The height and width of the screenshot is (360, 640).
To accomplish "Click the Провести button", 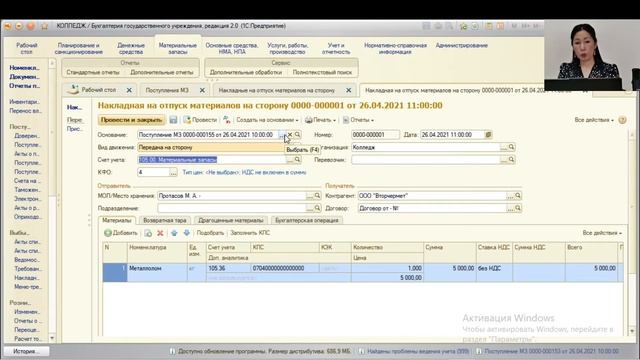I will coord(200,120).
